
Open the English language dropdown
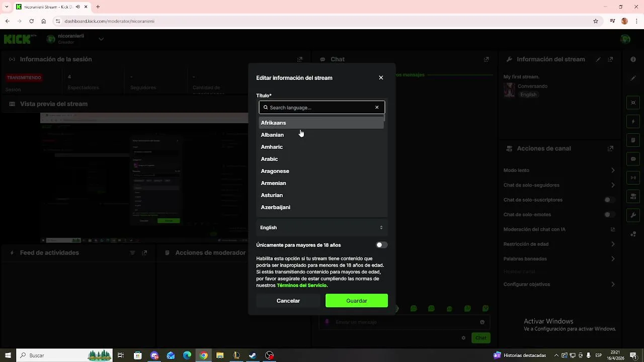click(x=322, y=228)
